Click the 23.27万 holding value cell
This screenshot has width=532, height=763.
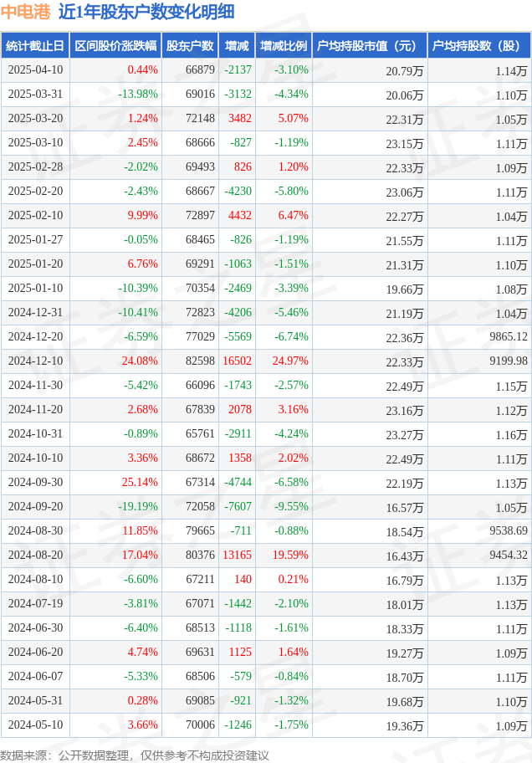(x=405, y=434)
